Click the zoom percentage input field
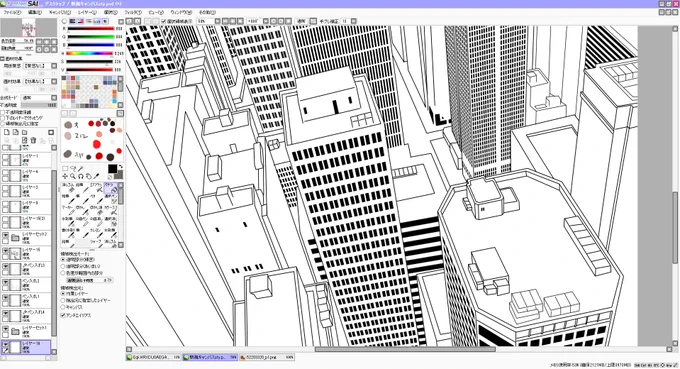The image size is (680, 369). click(206, 21)
